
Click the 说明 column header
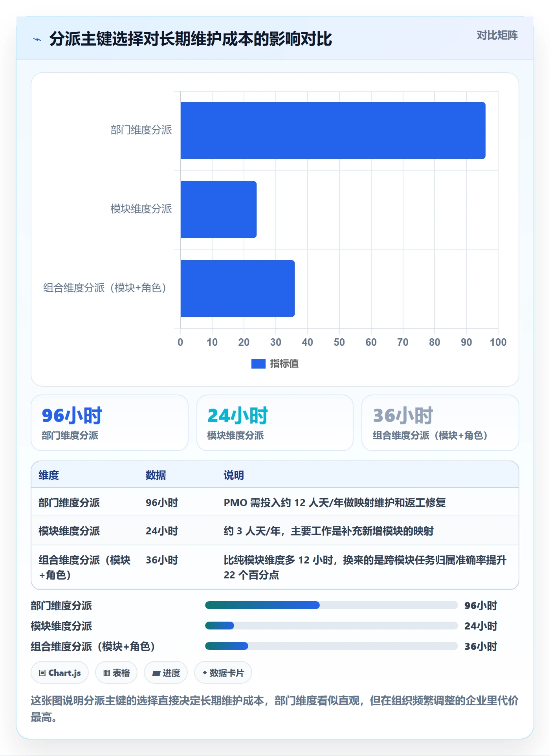click(234, 475)
